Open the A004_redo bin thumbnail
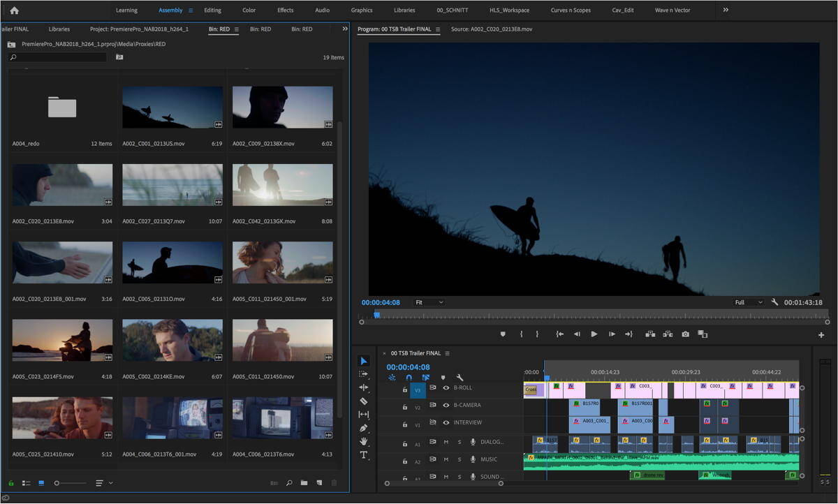This screenshot has height=504, width=838. pyautogui.click(x=62, y=108)
